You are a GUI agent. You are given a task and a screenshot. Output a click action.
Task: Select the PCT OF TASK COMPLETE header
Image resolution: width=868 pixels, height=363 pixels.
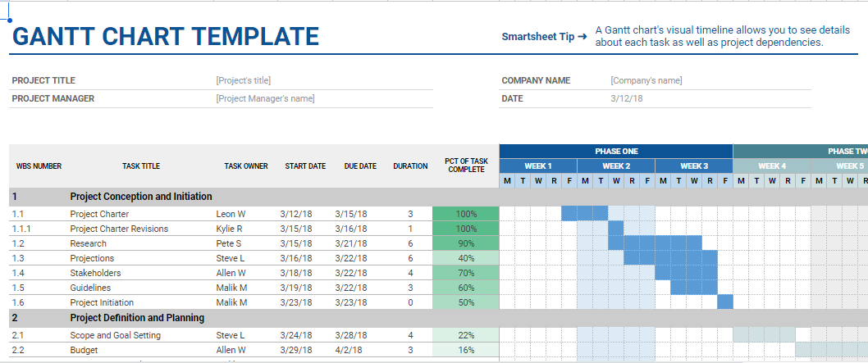(x=466, y=166)
